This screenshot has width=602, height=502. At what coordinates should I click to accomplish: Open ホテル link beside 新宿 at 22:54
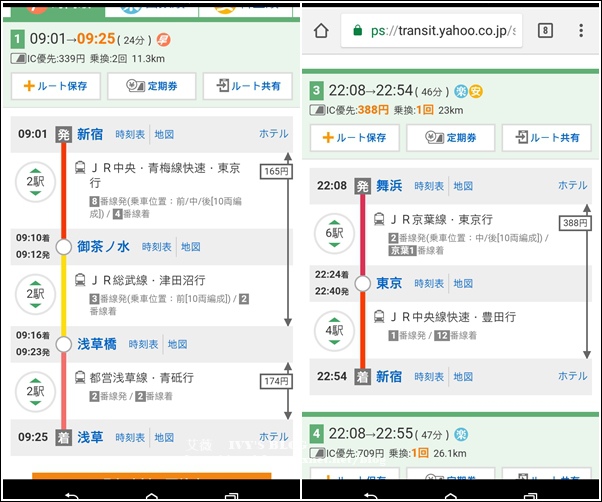pyautogui.click(x=573, y=376)
